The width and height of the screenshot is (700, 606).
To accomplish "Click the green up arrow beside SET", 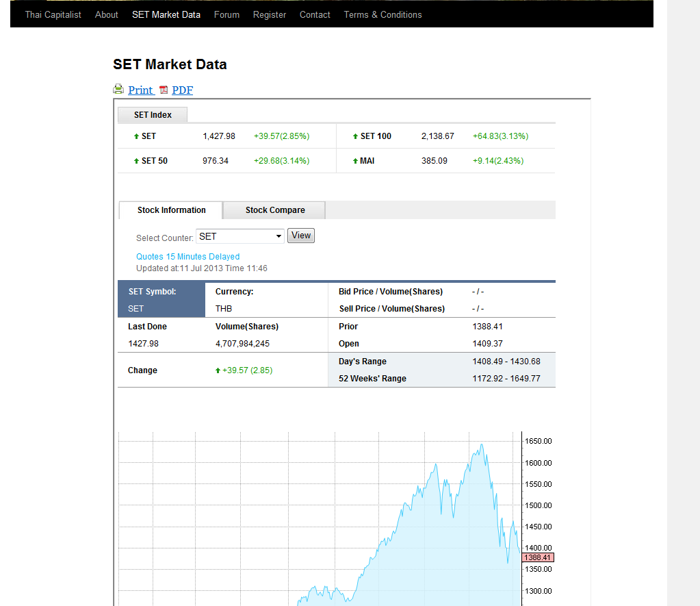I will pyautogui.click(x=136, y=136).
